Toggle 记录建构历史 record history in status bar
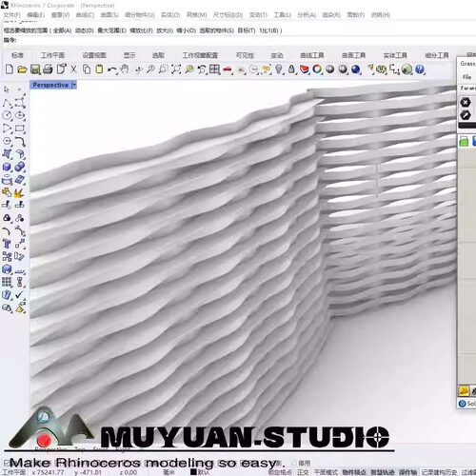Viewport: 476px width, 476px height. pyautogui.click(x=439, y=472)
